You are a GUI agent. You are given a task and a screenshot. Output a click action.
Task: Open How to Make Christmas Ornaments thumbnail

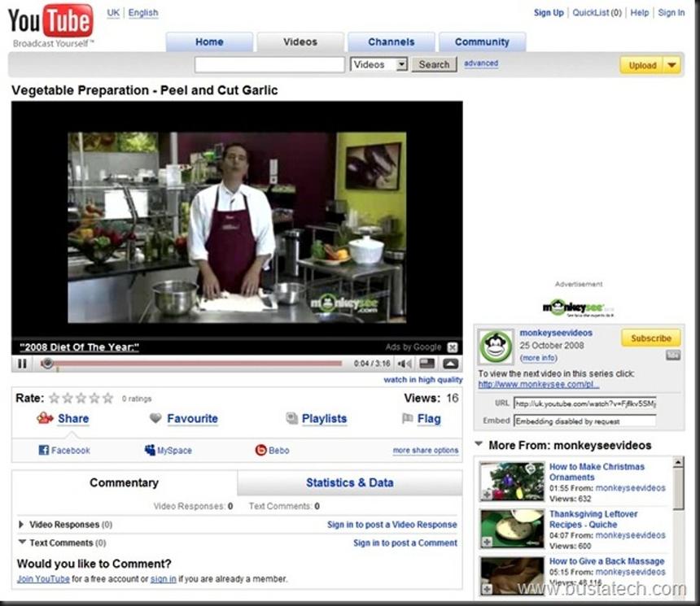pos(513,482)
